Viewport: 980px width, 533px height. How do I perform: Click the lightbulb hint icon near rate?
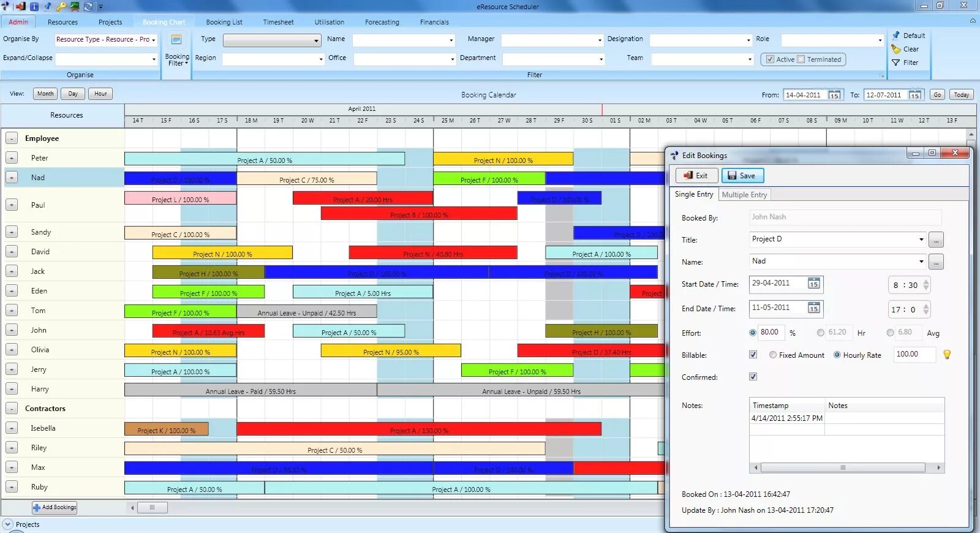tap(947, 355)
